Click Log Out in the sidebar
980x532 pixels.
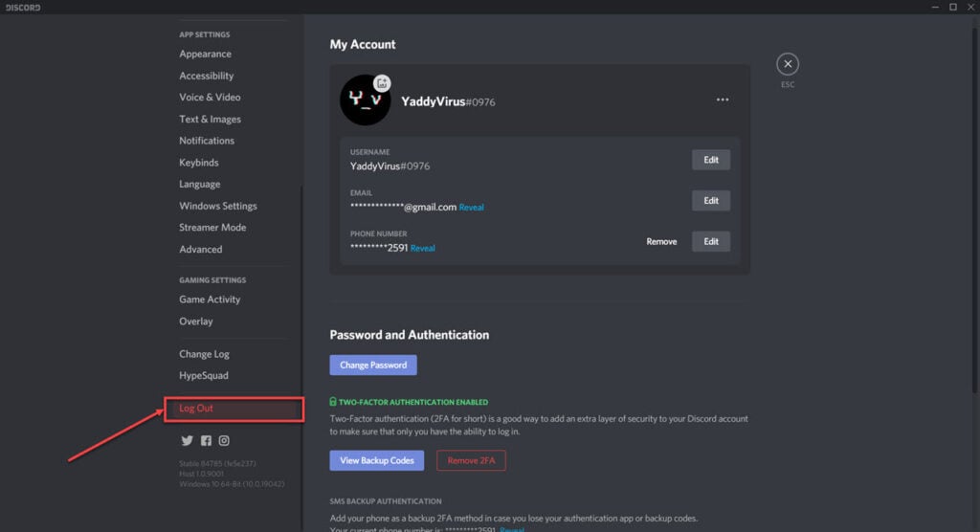(234, 409)
